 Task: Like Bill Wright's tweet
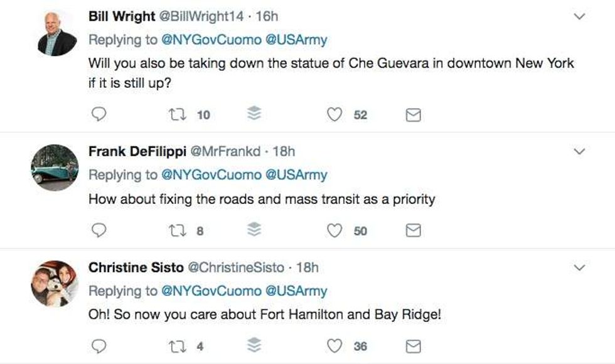click(x=336, y=115)
